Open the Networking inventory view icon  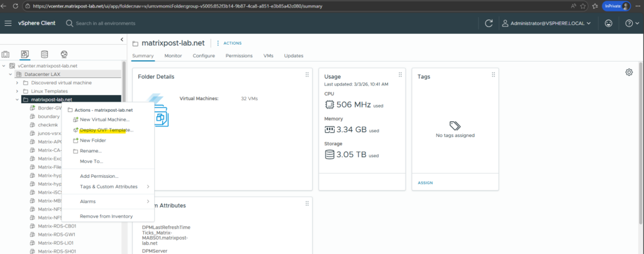pyautogui.click(x=64, y=55)
